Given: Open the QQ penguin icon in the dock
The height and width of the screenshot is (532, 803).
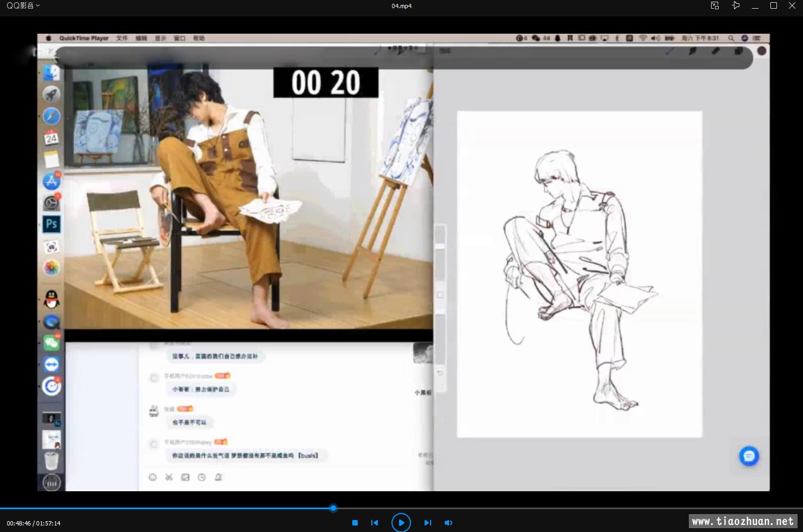Looking at the screenshot, I should (52, 299).
